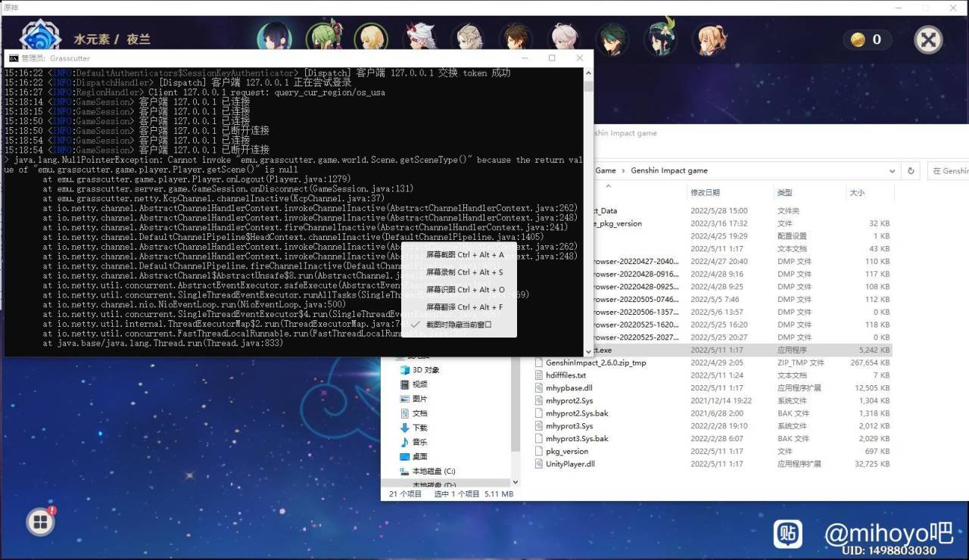Select the character portrait with green flower hat
Image resolution: width=969 pixels, height=560 pixels.
[x=662, y=39]
